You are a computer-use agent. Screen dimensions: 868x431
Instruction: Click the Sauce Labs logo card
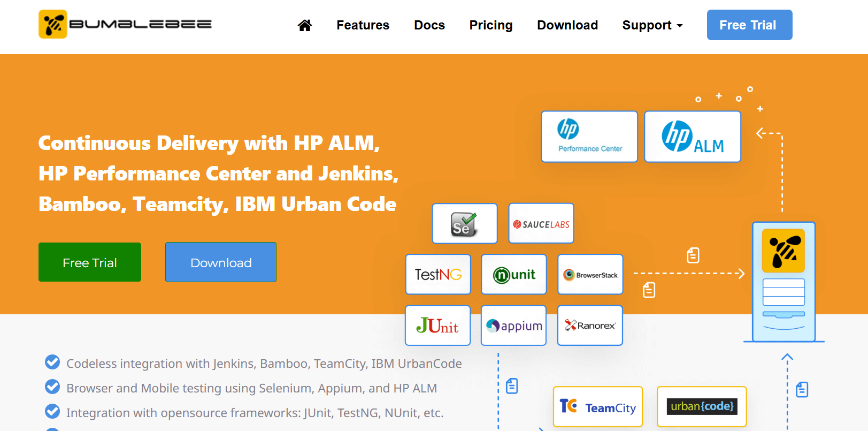(x=541, y=223)
